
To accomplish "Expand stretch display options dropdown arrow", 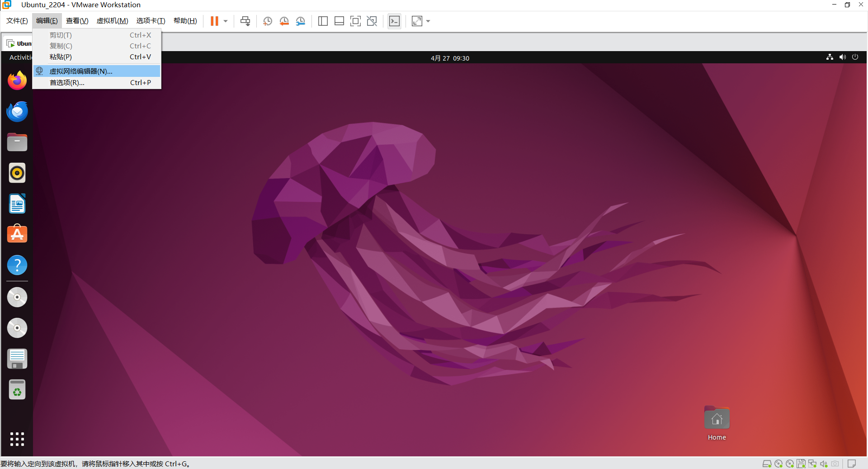I will (x=428, y=21).
